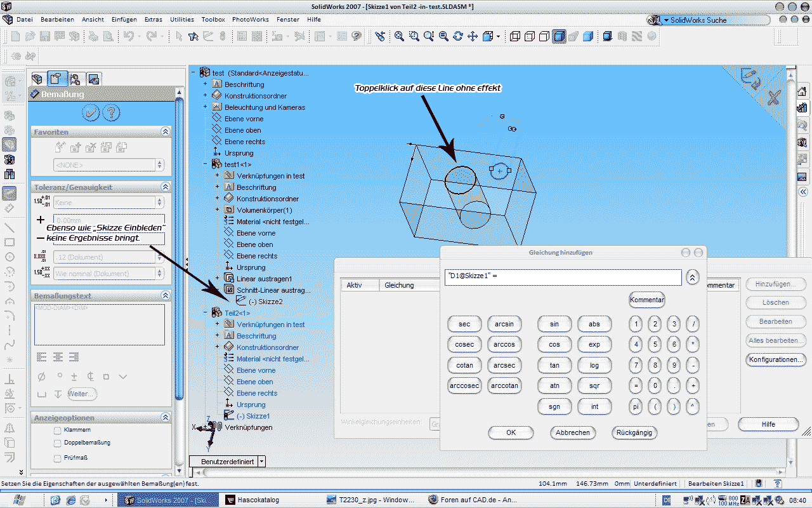Open the FeatureManager design tree tab

(x=37, y=79)
